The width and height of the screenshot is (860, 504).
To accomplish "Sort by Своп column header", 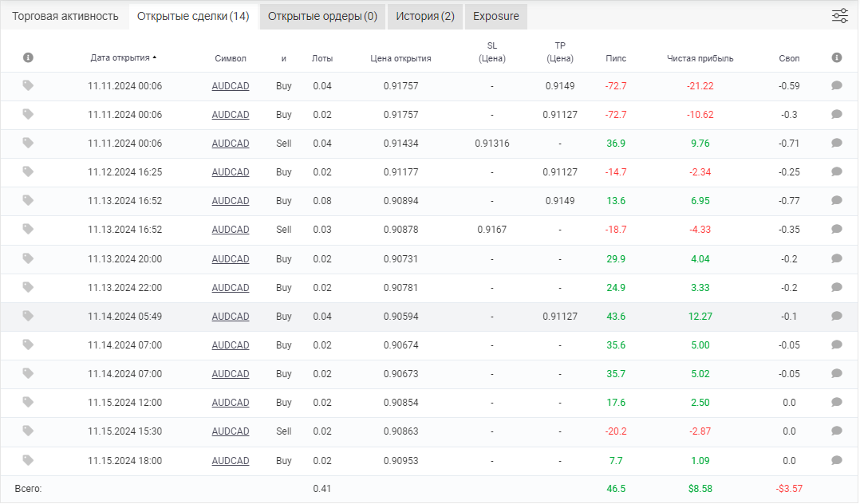I will click(x=789, y=58).
